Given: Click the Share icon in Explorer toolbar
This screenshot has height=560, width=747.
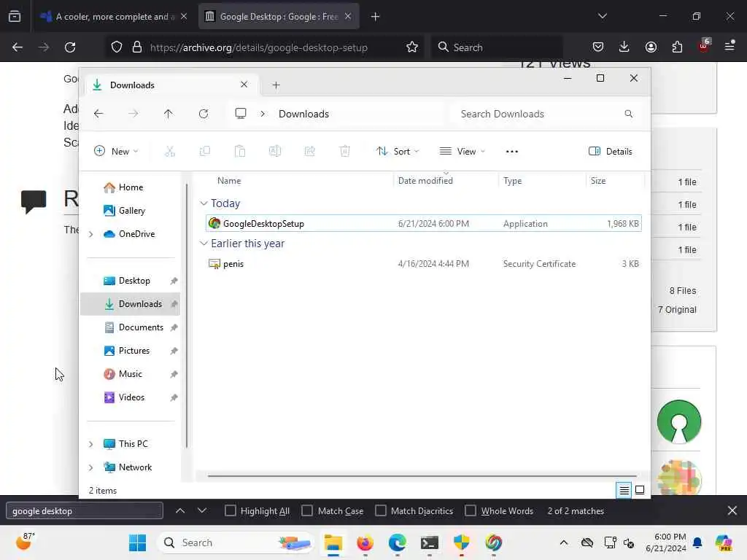Looking at the screenshot, I should pyautogui.click(x=309, y=152).
